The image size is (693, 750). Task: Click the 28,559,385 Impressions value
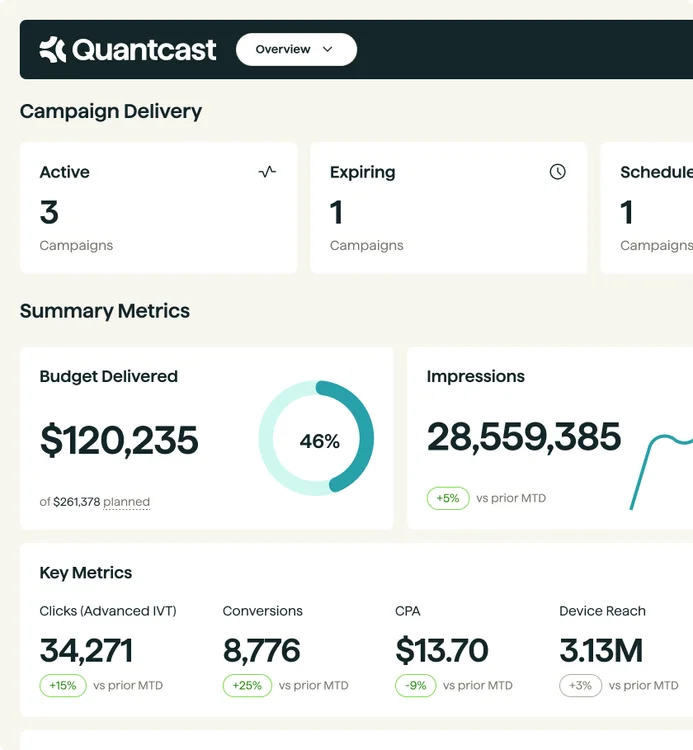click(523, 437)
